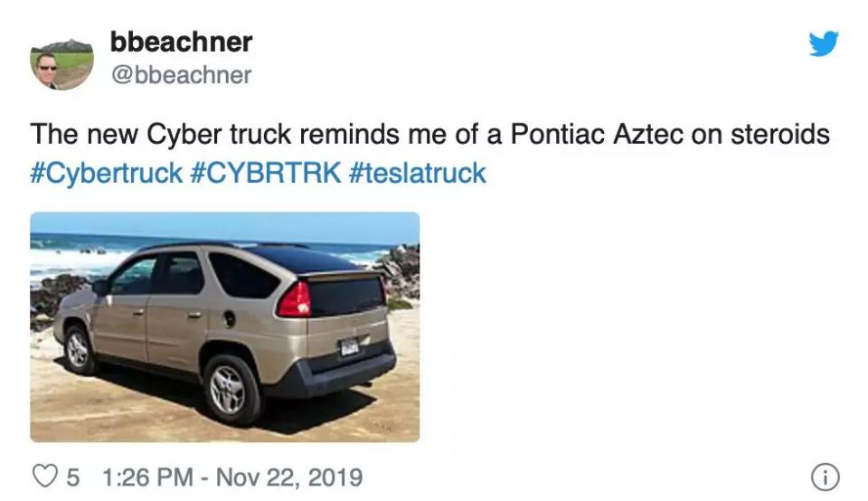This screenshot has height=501, width=868.
Task: Click the red taillight in the photo
Action: (x=293, y=299)
